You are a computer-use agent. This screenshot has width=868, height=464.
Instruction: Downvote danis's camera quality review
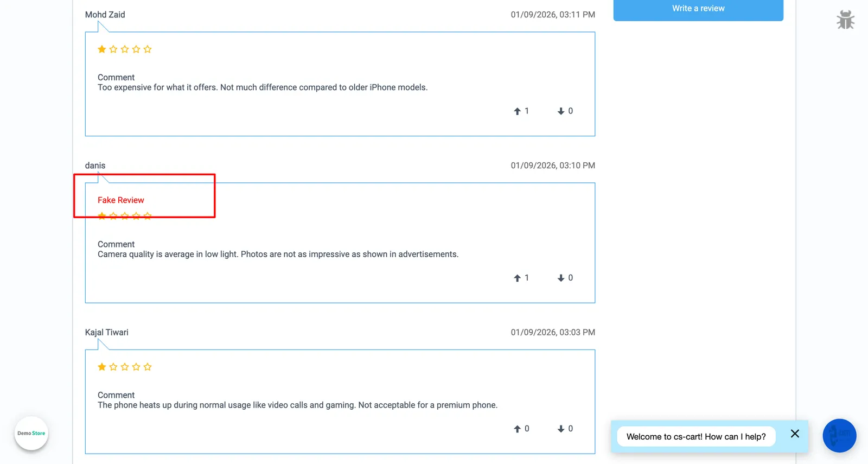click(x=561, y=278)
